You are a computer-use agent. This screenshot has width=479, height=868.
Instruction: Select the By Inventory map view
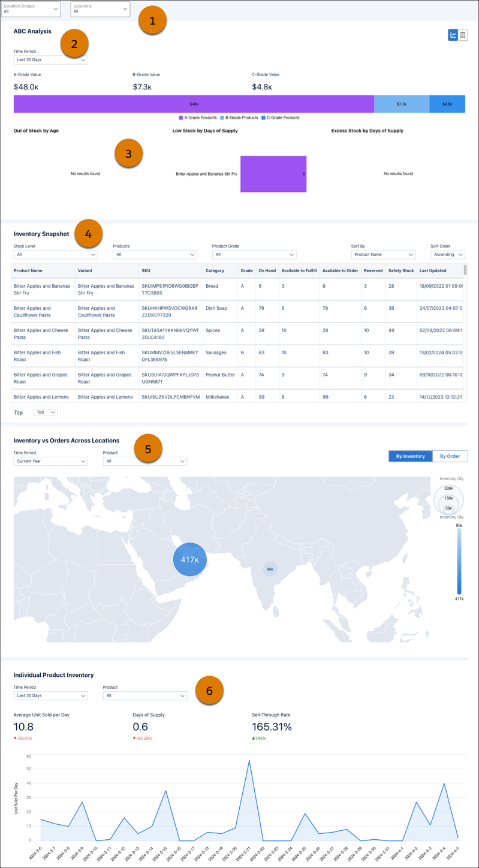[410, 456]
